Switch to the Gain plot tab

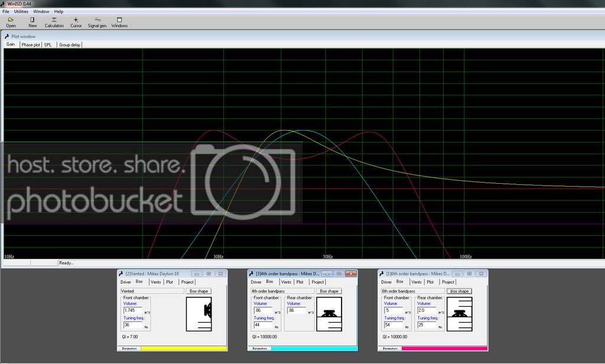[11, 44]
